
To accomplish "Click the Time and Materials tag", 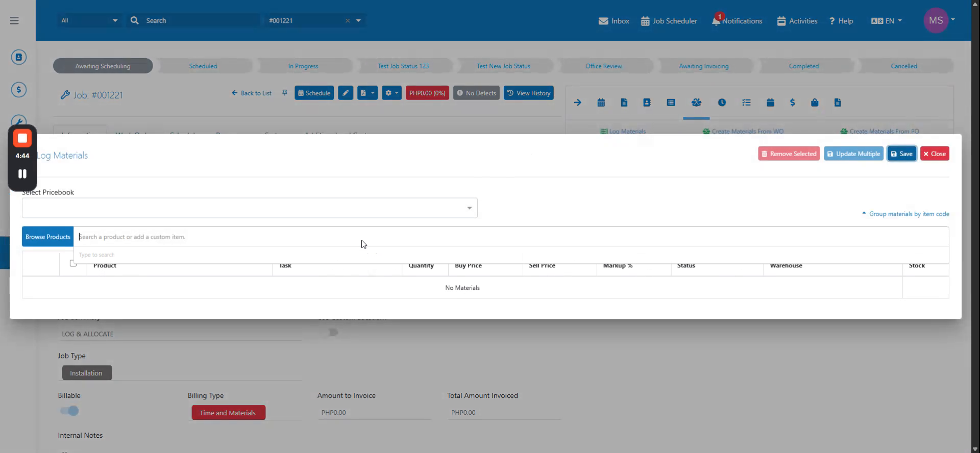I will click(x=228, y=413).
